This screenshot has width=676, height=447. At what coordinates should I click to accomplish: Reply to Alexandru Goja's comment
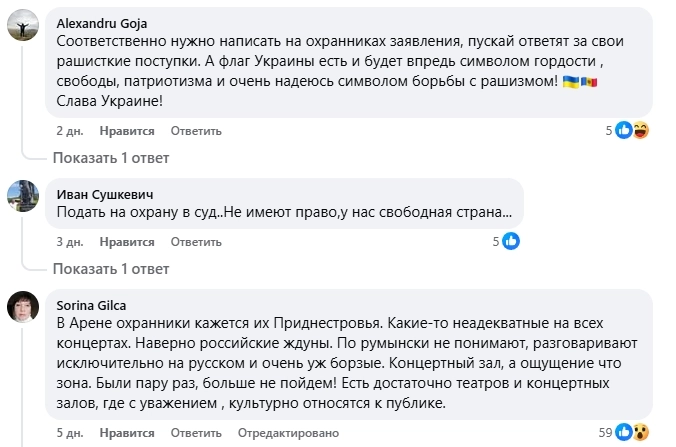195,131
